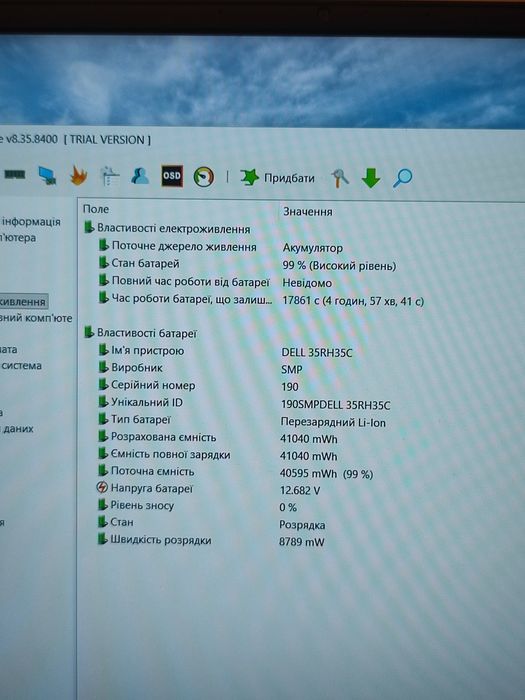Viewport: 525px width, 700px height.
Task: Click the Придбати button
Action: coord(289,178)
